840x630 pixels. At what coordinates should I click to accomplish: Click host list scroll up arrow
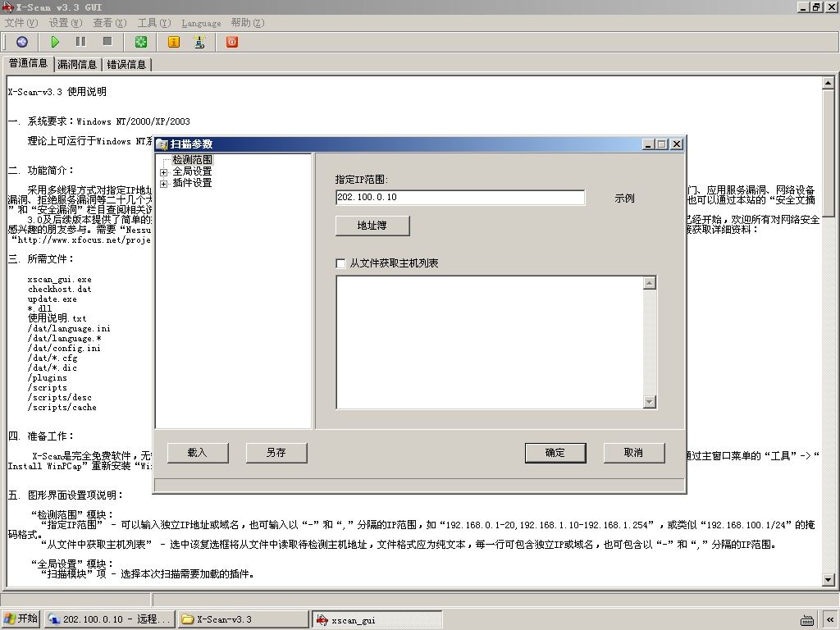[x=650, y=283]
